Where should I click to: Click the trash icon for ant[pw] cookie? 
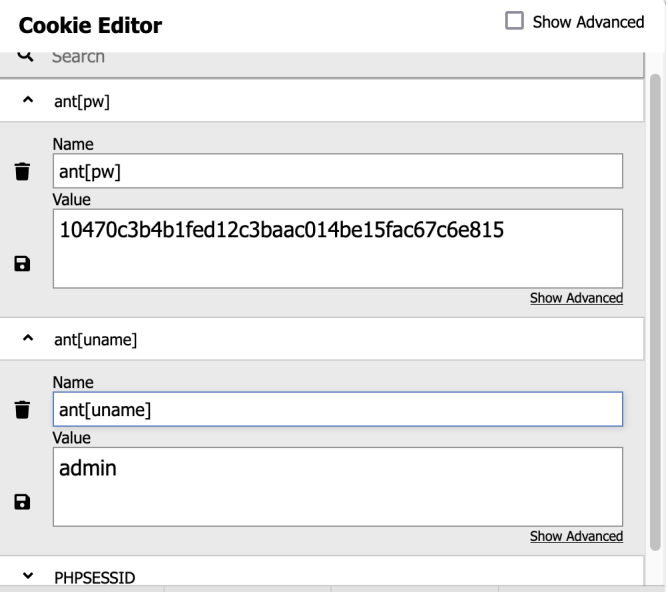21,171
